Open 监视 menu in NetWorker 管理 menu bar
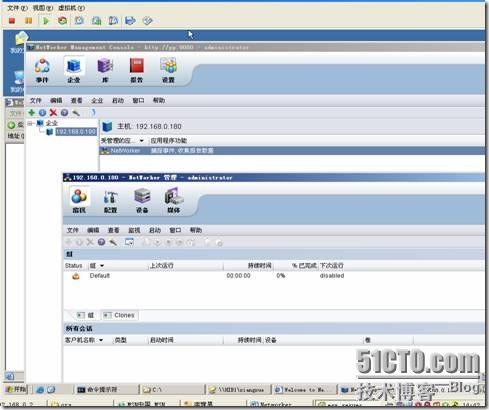 (x=134, y=230)
